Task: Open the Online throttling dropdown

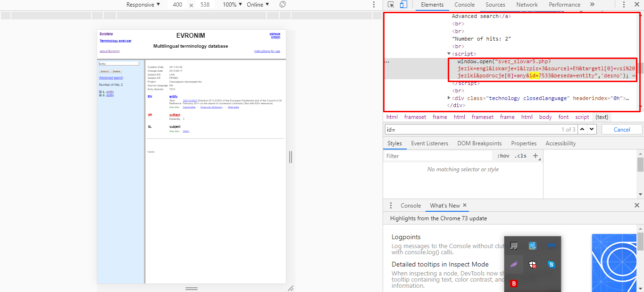Action: 258,4
